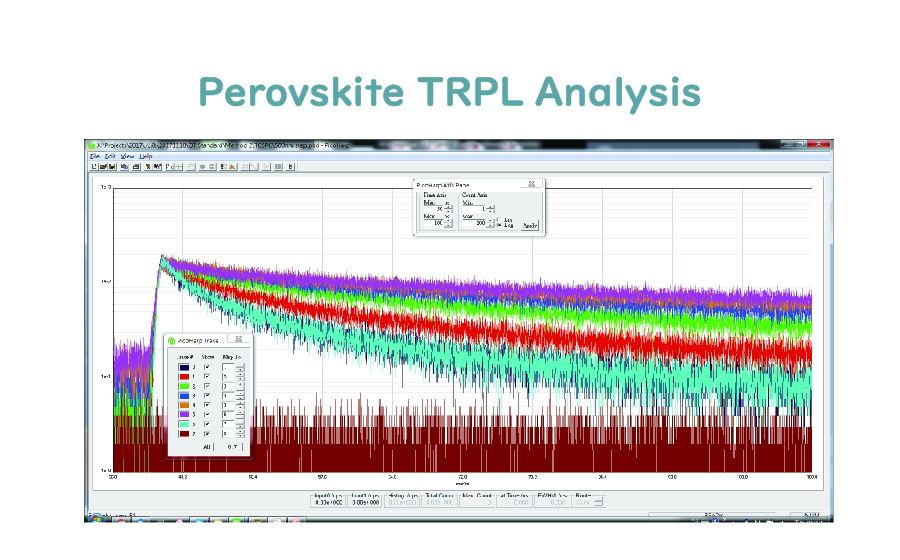
Task: Uncheck Show for trace 7
Action: click(x=207, y=434)
